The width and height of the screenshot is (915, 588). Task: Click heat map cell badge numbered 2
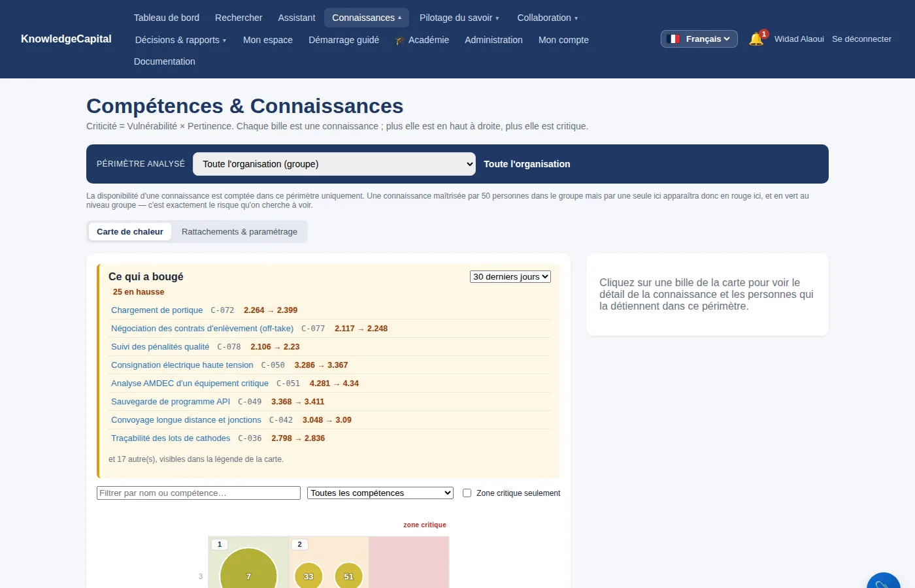tap(300, 544)
